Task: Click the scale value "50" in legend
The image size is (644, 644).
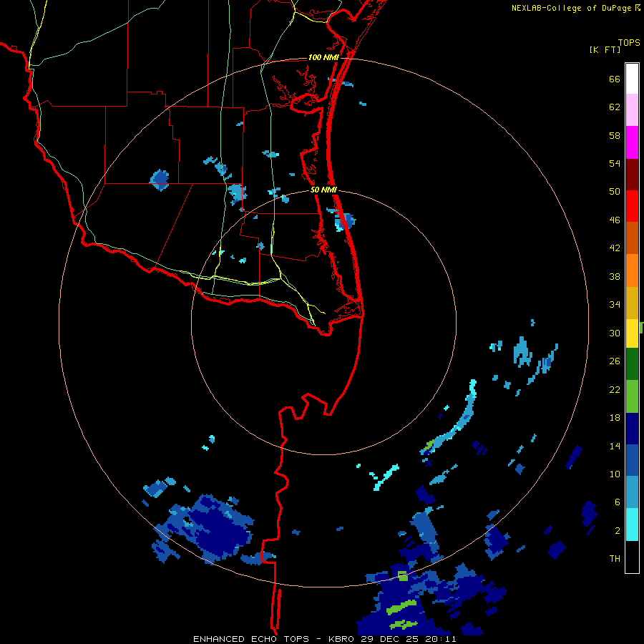Action: pyautogui.click(x=615, y=192)
